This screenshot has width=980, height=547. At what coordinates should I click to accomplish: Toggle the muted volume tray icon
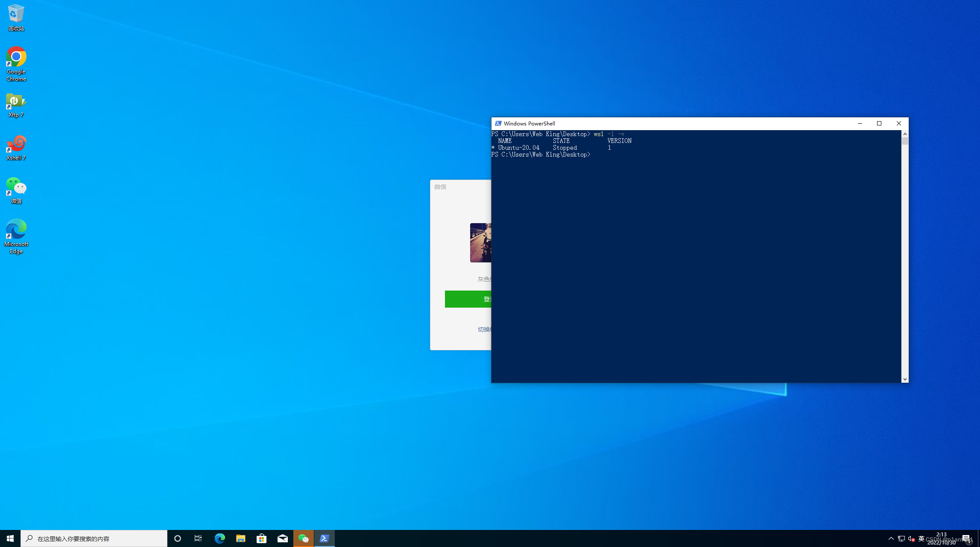pyautogui.click(x=911, y=538)
